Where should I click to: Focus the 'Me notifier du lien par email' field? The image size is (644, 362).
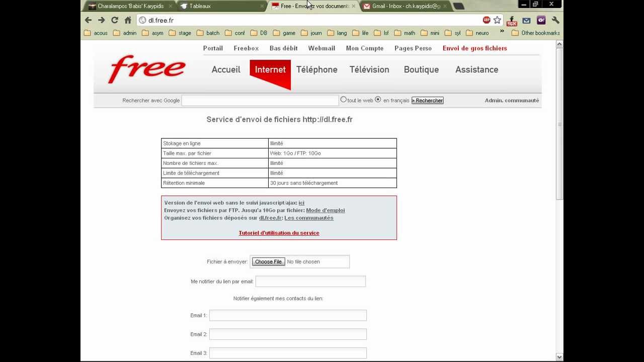[310, 282]
